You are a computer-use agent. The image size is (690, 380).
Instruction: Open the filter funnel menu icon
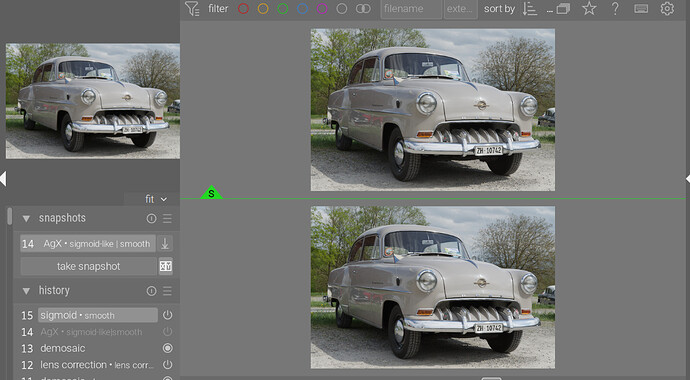click(192, 8)
